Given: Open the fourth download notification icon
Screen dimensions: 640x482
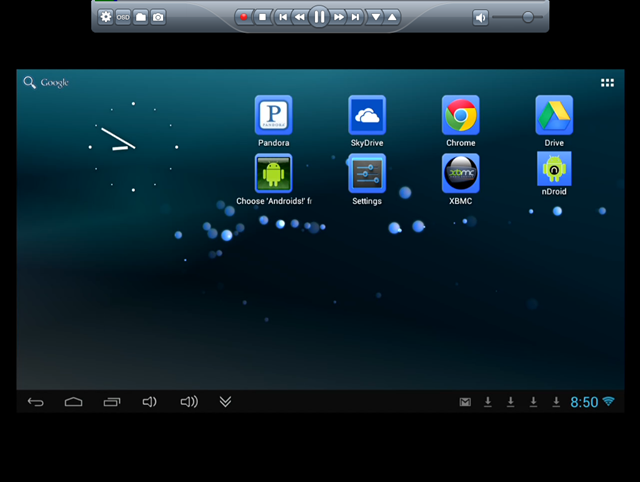Looking at the screenshot, I should (556, 402).
